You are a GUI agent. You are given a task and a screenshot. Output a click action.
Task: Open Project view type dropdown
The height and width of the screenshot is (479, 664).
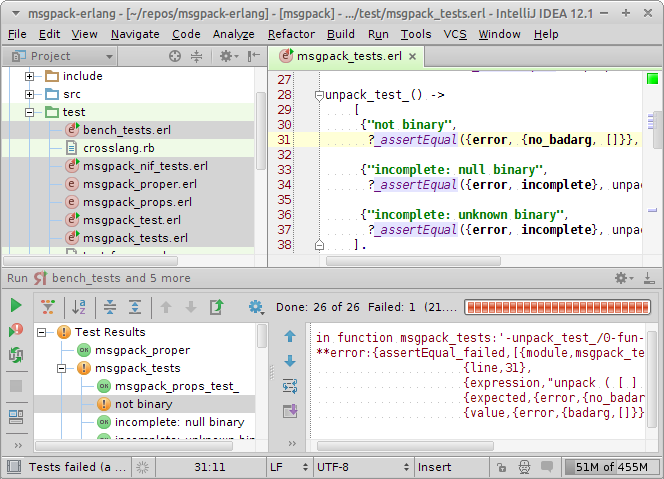point(63,56)
